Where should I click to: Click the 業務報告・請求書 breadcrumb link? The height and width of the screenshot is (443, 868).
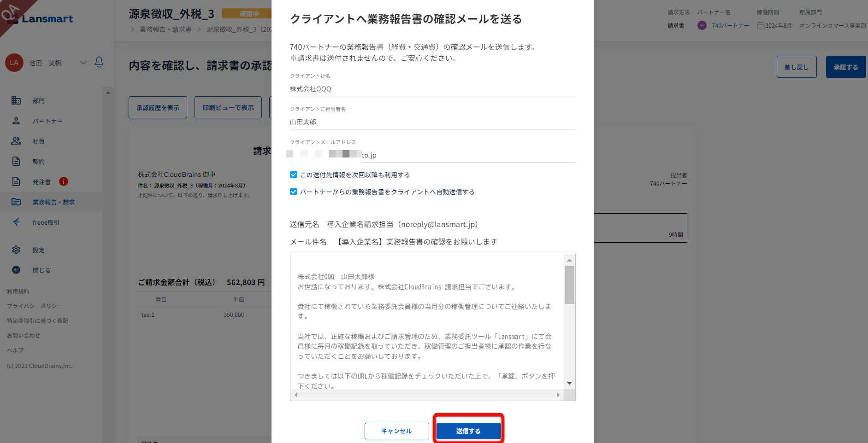point(165,29)
